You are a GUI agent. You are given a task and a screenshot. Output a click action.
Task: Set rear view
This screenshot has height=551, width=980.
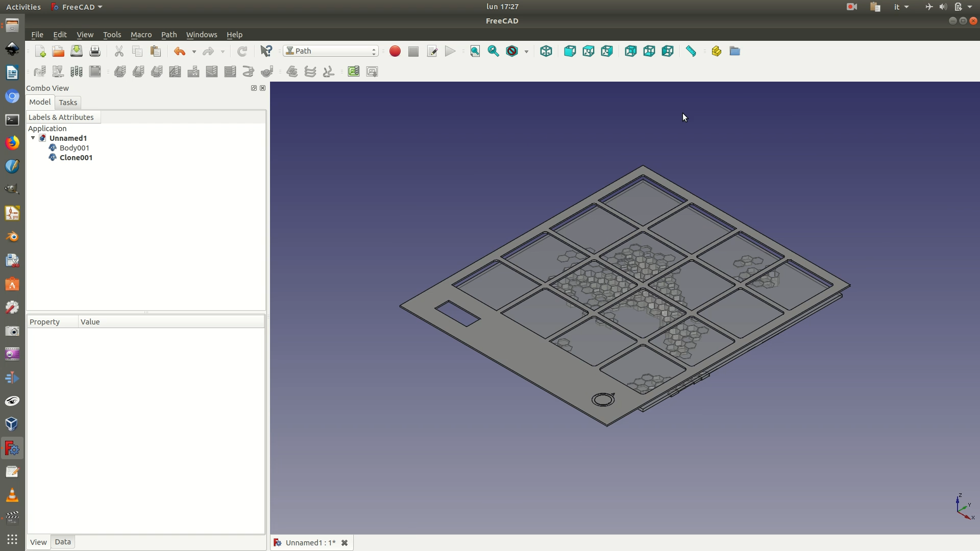[x=631, y=51]
